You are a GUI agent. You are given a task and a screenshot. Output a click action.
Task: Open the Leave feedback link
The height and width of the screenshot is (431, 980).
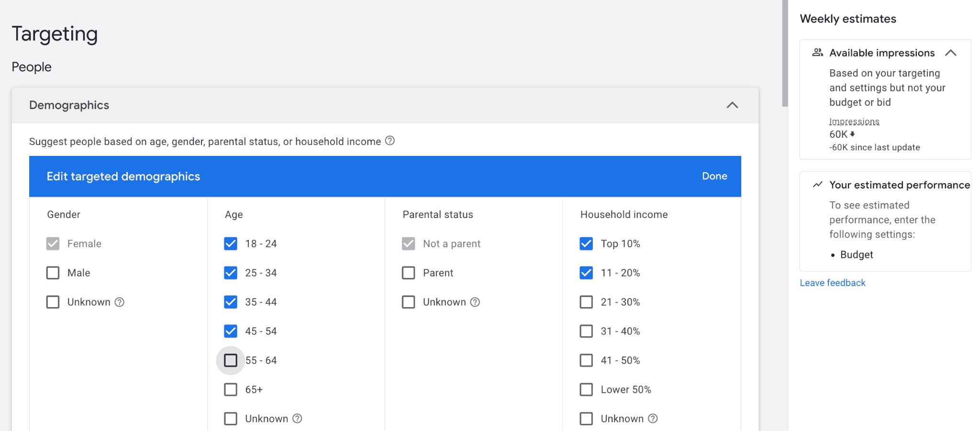833,283
